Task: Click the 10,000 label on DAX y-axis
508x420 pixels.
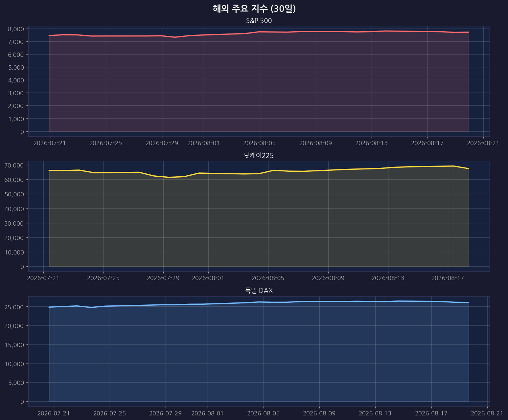Action: point(14,364)
